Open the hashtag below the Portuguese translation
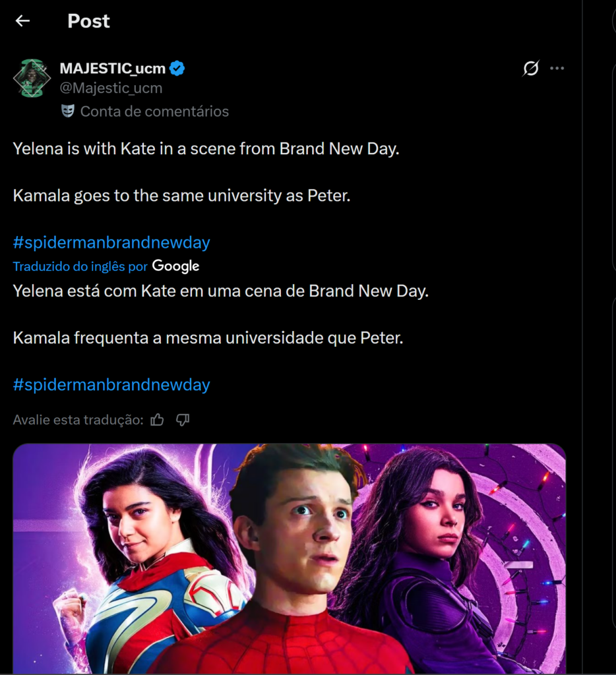Screen dimensions: 616x675 click(x=111, y=385)
